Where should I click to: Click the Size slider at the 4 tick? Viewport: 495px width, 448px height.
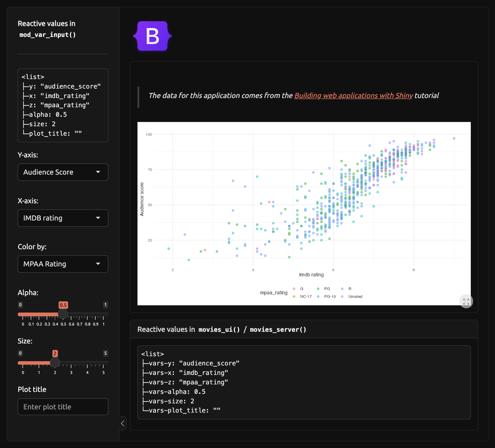(x=87, y=363)
